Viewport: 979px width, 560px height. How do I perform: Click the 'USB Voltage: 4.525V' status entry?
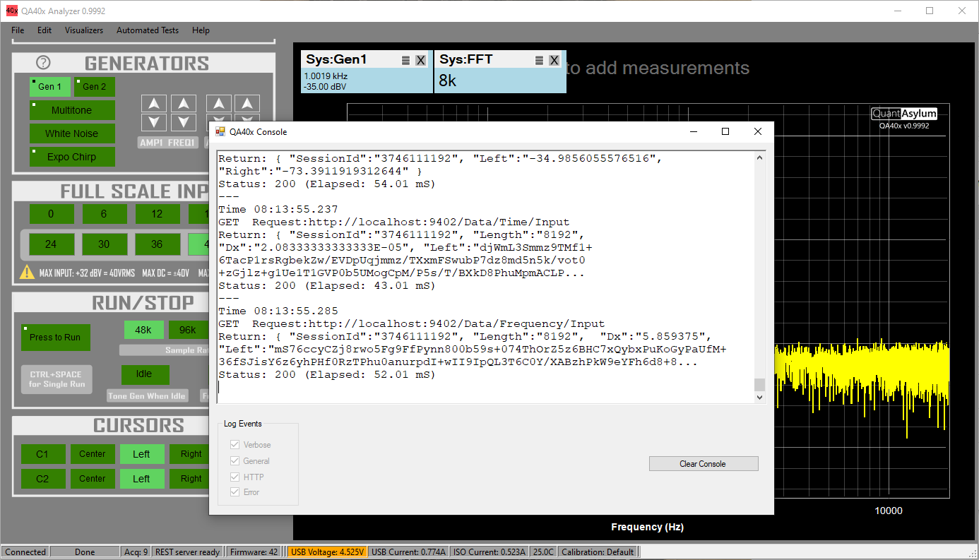327,552
